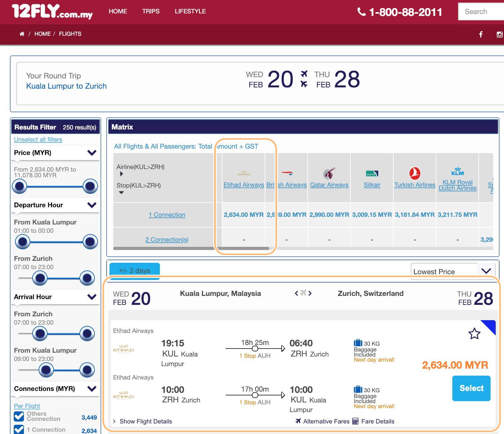Click KLM Royal Dutch Airlines link
This screenshot has width=504, height=434.
tap(457, 185)
